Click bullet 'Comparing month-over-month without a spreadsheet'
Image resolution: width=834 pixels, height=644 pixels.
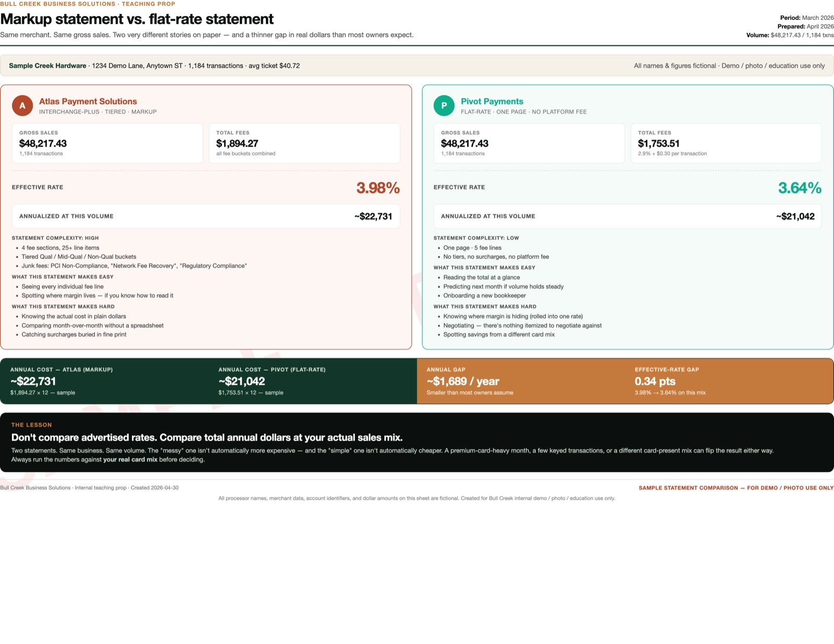92,326
